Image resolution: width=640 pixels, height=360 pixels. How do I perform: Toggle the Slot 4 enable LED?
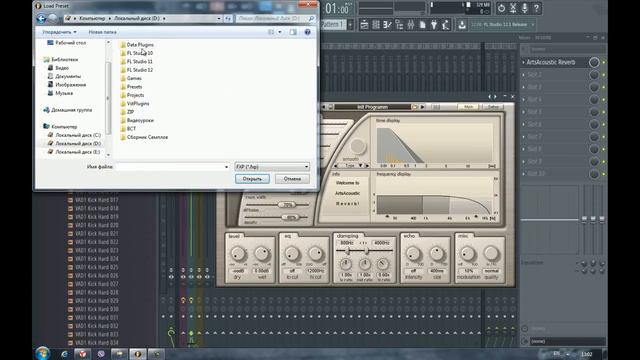click(x=604, y=100)
